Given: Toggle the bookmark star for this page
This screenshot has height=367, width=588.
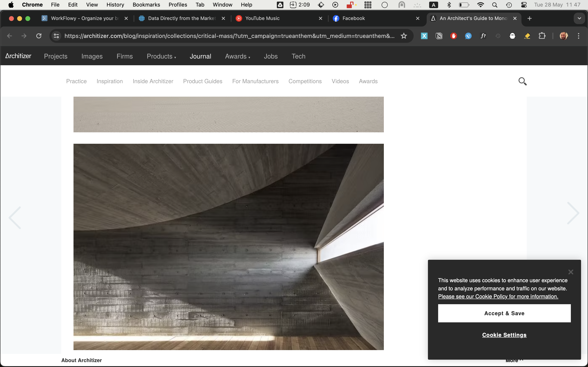Looking at the screenshot, I should (403, 36).
